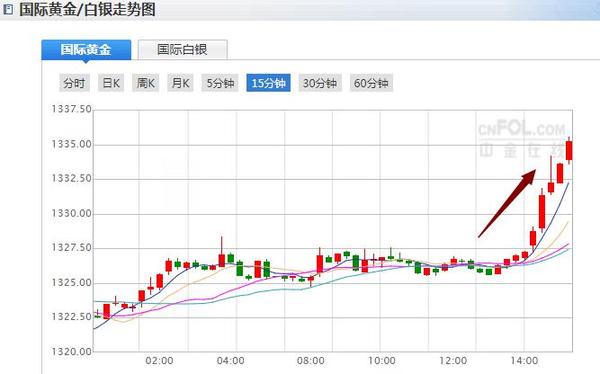Click the 1325.00 price axis label
The width and height of the screenshot is (600, 374).
pyautogui.click(x=72, y=283)
